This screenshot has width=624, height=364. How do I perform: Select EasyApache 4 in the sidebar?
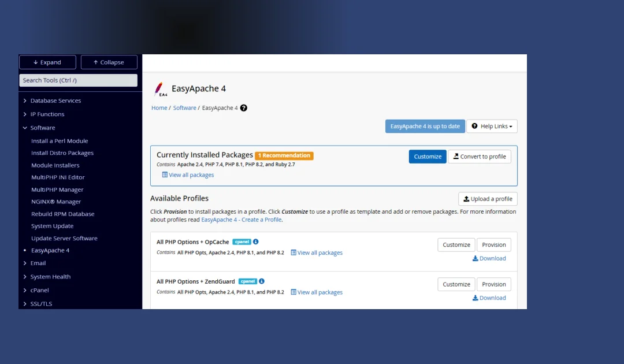point(50,250)
